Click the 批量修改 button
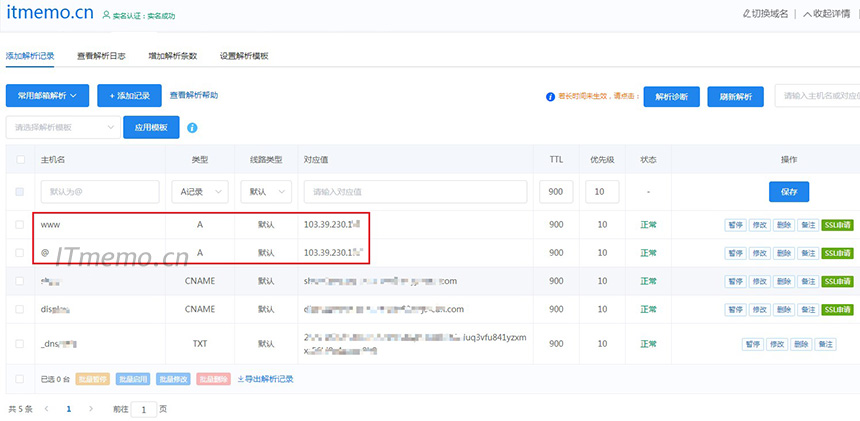 click(x=173, y=379)
